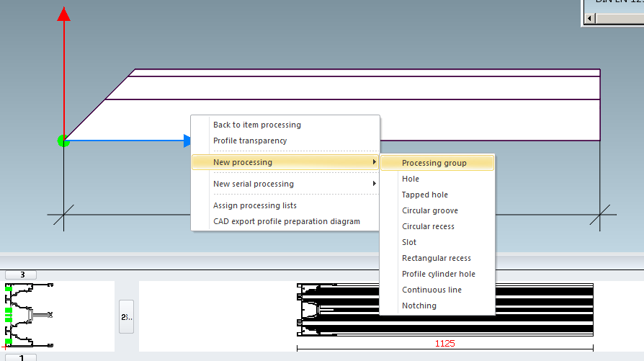Image resolution: width=644 pixels, height=361 pixels.
Task: Click Back to item processing
Action: coord(256,125)
